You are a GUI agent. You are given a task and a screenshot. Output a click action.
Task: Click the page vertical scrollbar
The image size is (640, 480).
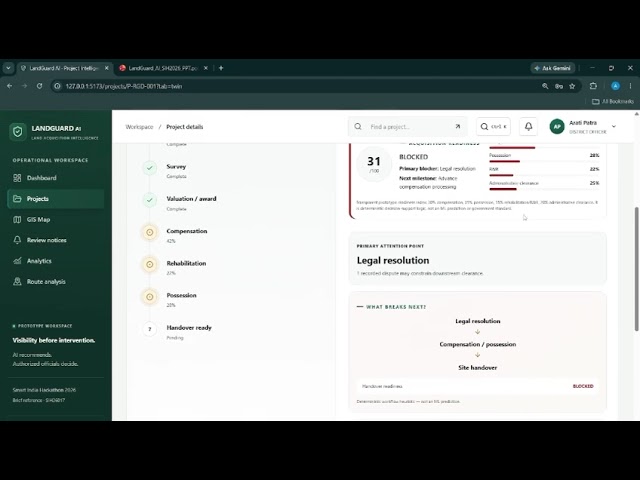[636, 269]
